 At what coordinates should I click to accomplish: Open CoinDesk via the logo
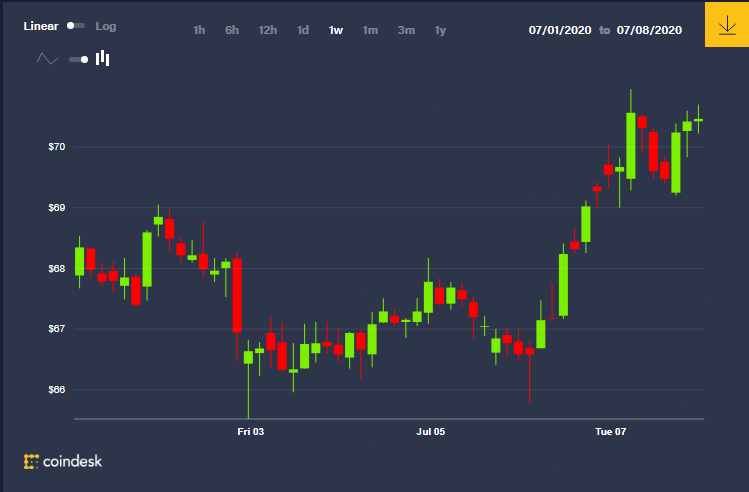pyautogui.click(x=63, y=461)
